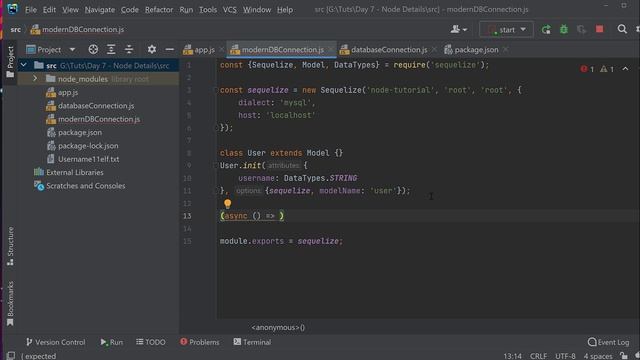Open the Bookmarks side tool window

(x=10, y=304)
